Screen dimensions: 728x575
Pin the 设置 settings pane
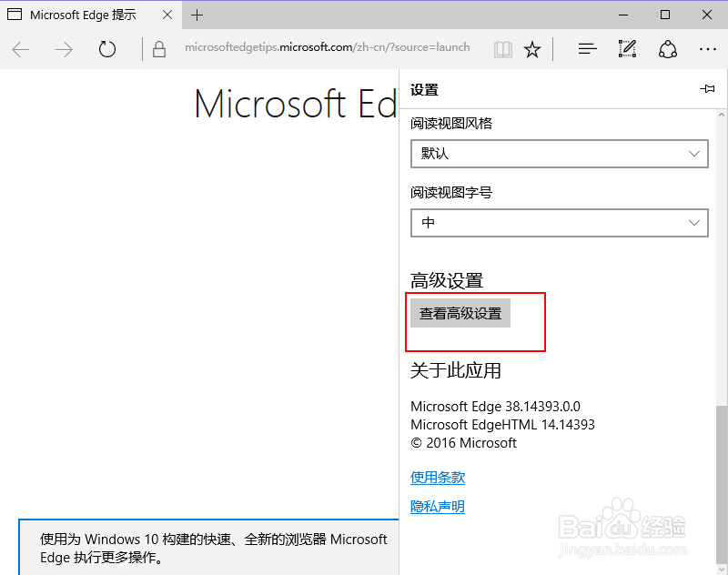(708, 88)
